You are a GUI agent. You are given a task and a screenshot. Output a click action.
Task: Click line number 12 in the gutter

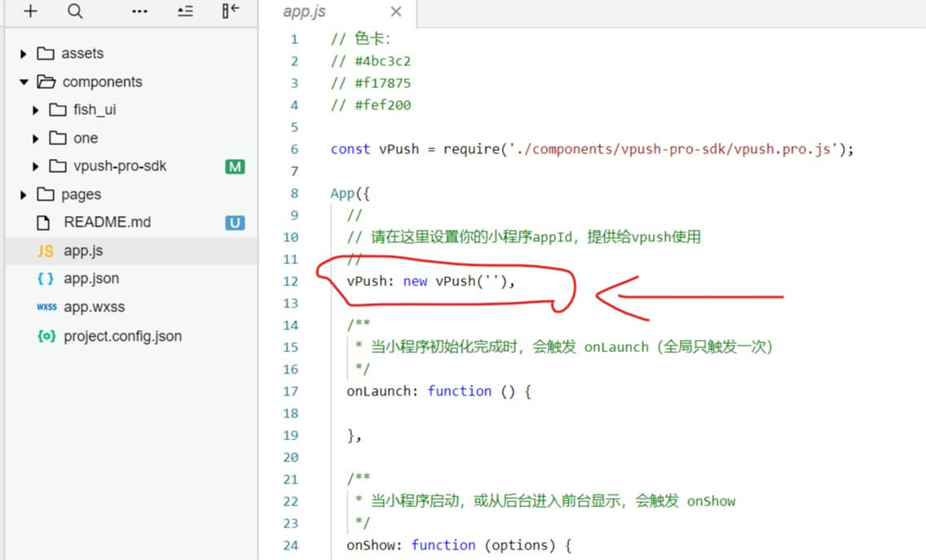[290, 281]
